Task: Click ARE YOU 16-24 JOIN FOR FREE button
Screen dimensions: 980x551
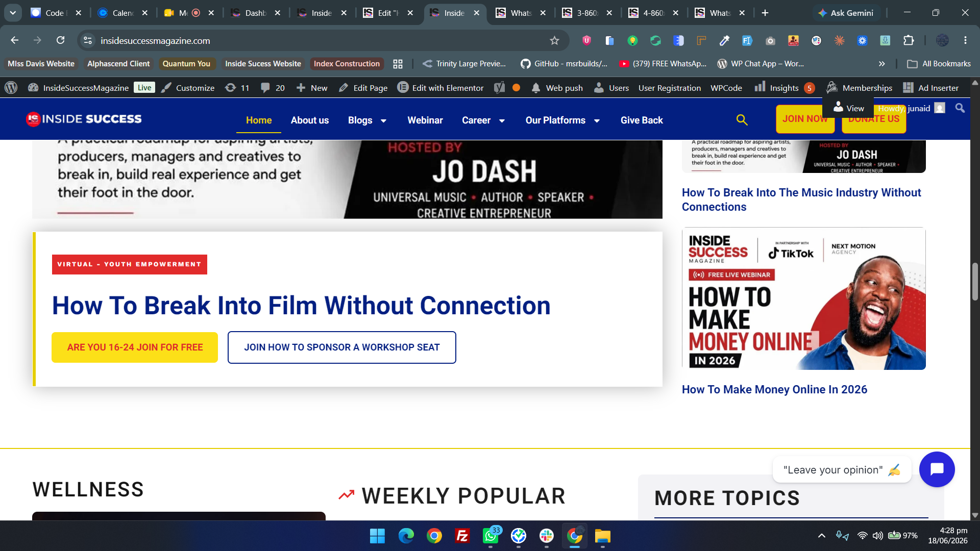Action: 135,347
